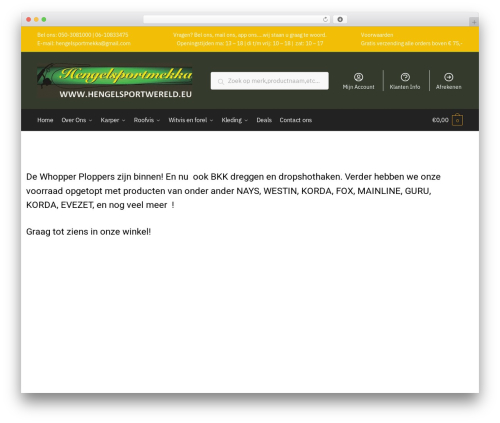Click the Klanten Info label
500x423 pixels.
coord(405,87)
